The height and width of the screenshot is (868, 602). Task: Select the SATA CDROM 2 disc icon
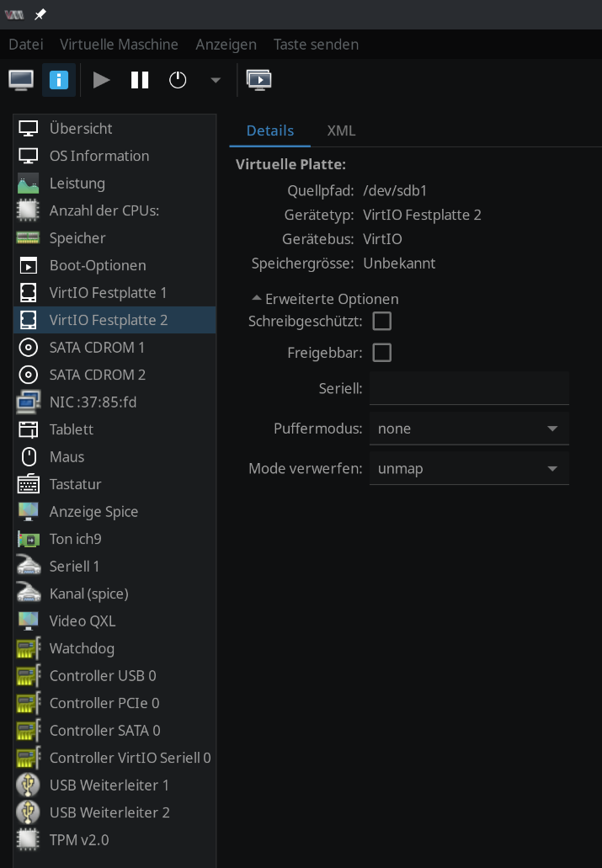29,375
